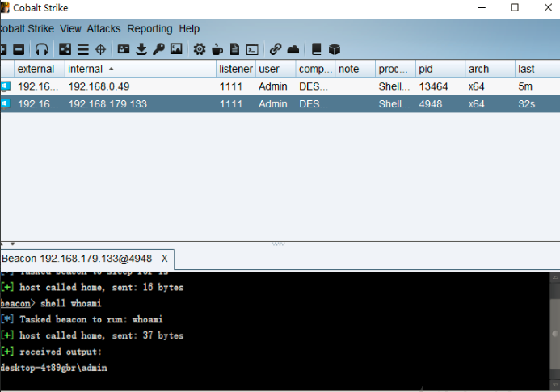Switch to Target Table crosshair icon
The image size is (560, 392).
tap(101, 49)
